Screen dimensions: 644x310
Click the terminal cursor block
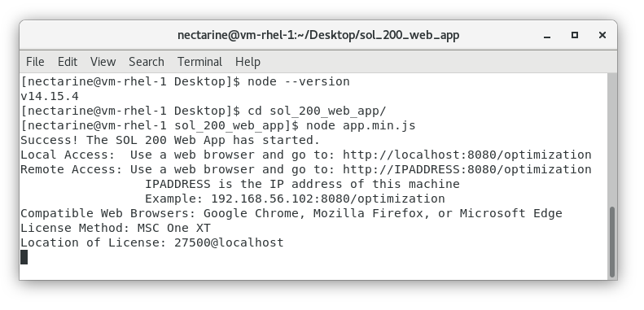pyautogui.click(x=24, y=257)
